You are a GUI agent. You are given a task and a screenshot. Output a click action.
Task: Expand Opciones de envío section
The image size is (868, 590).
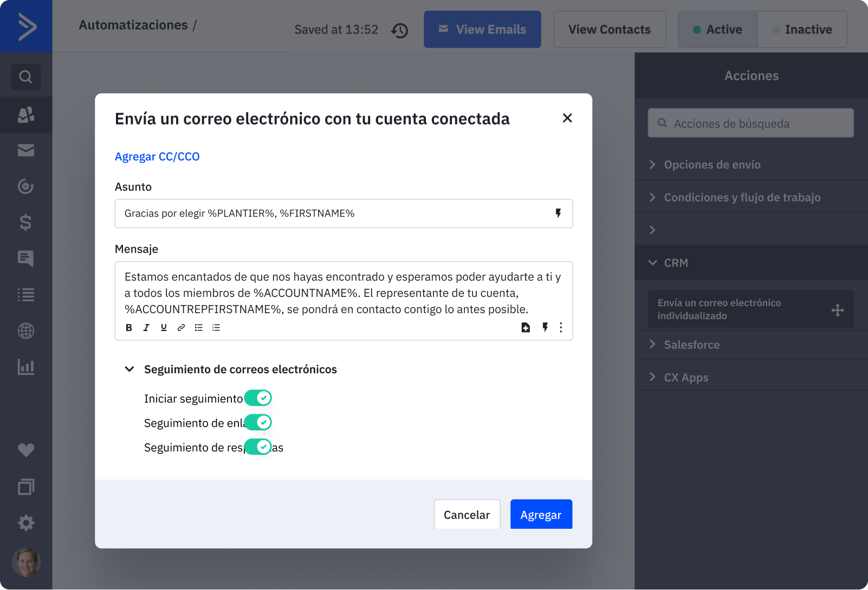(x=712, y=165)
